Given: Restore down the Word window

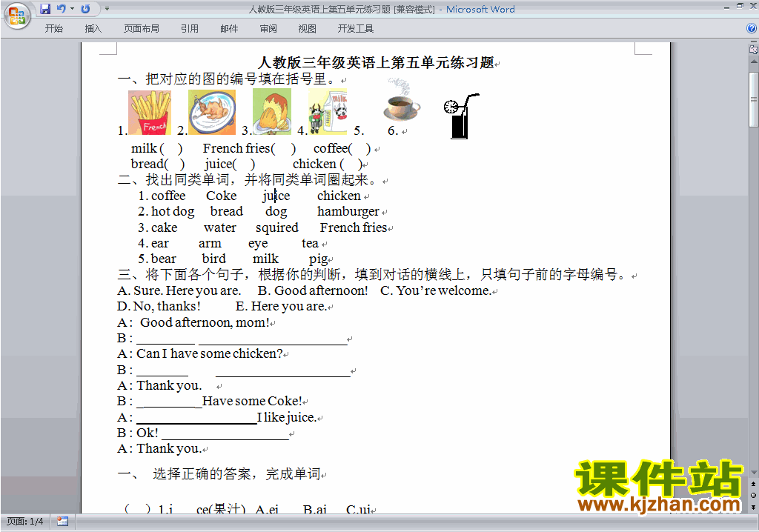Looking at the screenshot, I should click(740, 6).
